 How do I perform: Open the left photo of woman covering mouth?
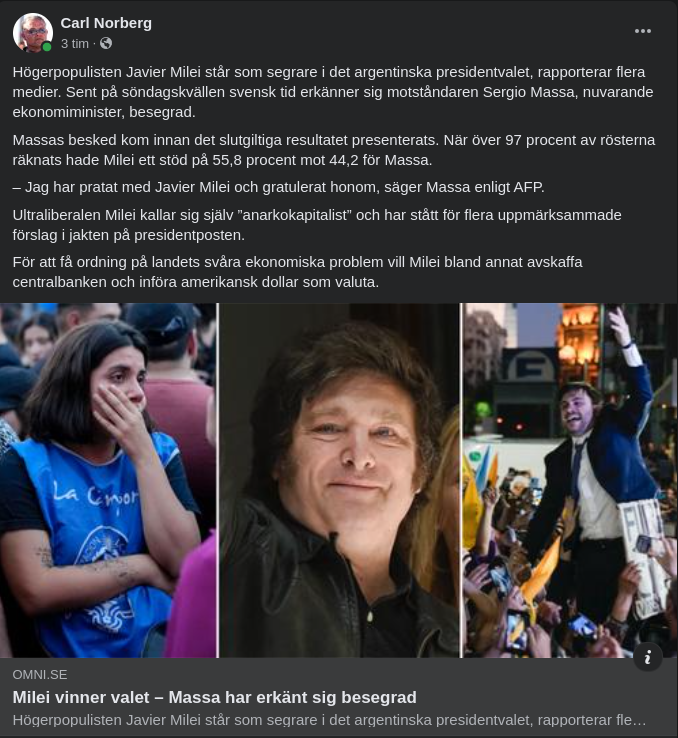[108, 480]
